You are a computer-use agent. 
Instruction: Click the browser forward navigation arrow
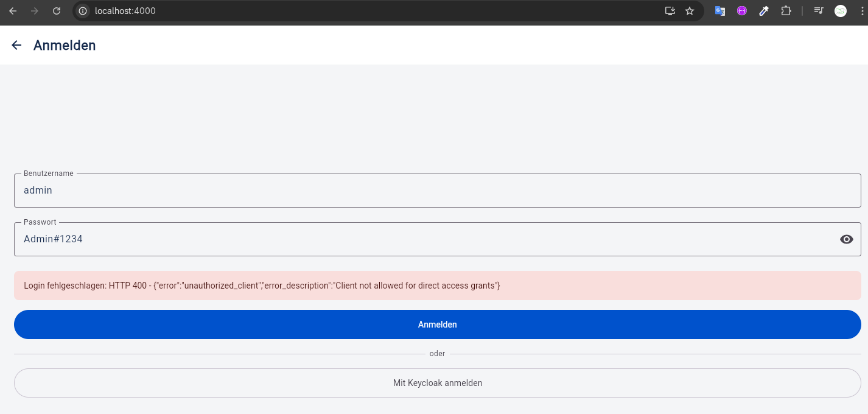coord(35,11)
